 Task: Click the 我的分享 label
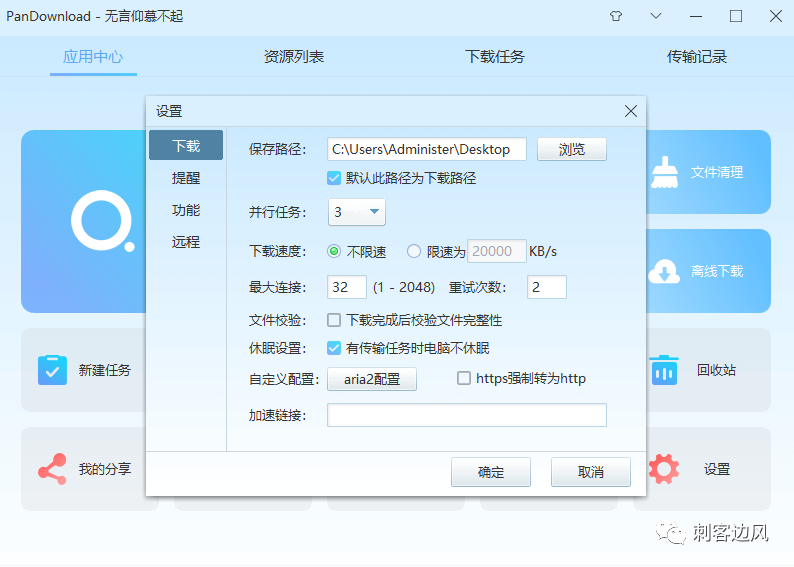click(105, 469)
